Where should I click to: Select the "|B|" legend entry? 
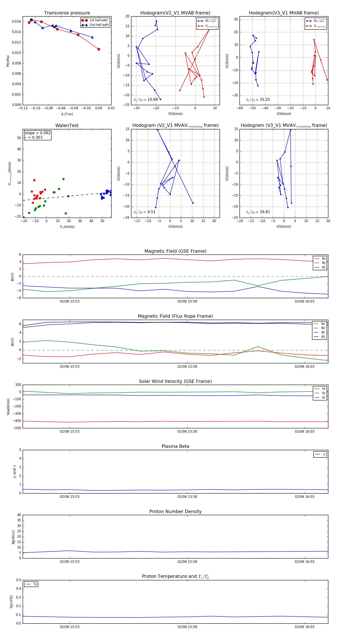point(320,337)
